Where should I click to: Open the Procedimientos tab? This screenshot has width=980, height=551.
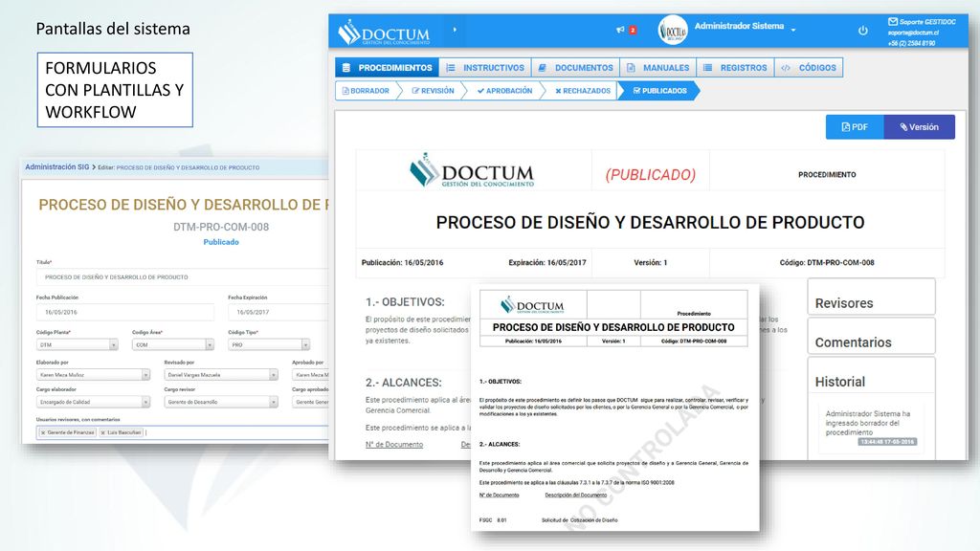coord(387,68)
